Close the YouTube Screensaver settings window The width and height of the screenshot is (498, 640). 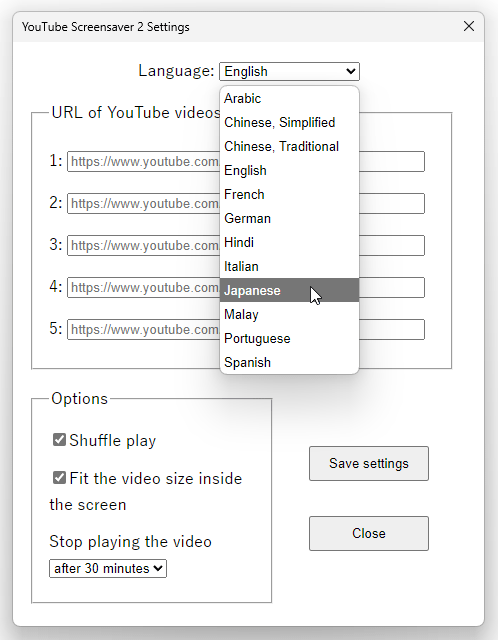pyautogui.click(x=469, y=27)
